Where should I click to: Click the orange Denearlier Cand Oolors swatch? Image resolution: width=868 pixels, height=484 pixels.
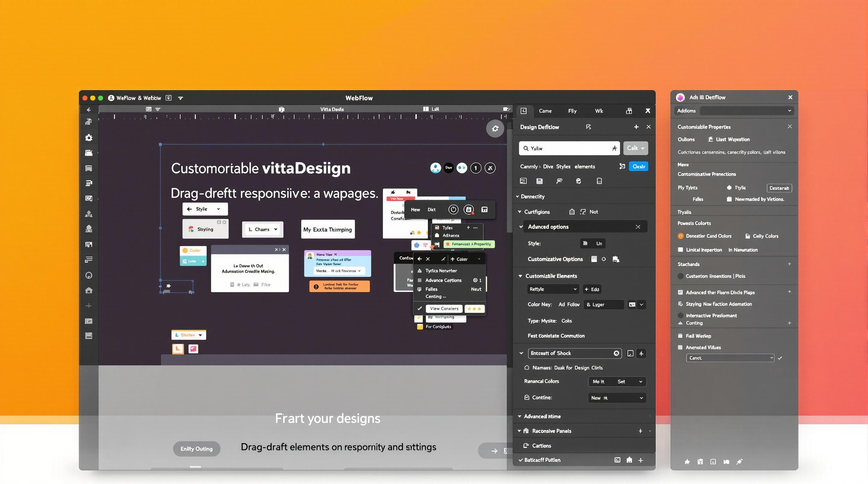[x=680, y=236]
